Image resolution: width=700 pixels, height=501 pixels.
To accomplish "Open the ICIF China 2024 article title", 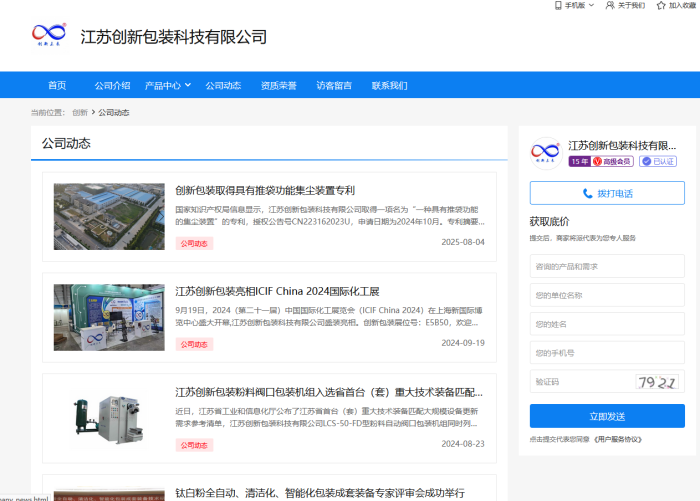I will click(277, 291).
